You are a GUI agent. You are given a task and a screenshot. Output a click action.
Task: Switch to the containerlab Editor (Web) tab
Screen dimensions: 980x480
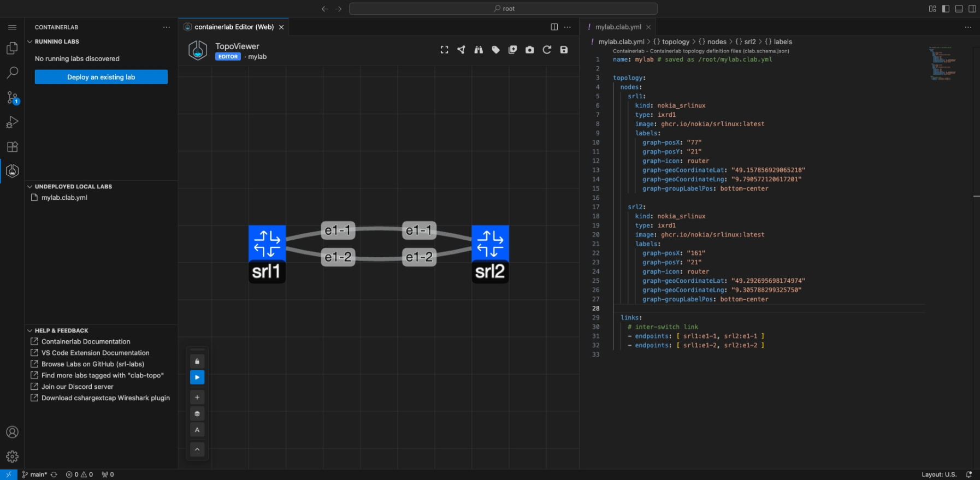pos(234,27)
